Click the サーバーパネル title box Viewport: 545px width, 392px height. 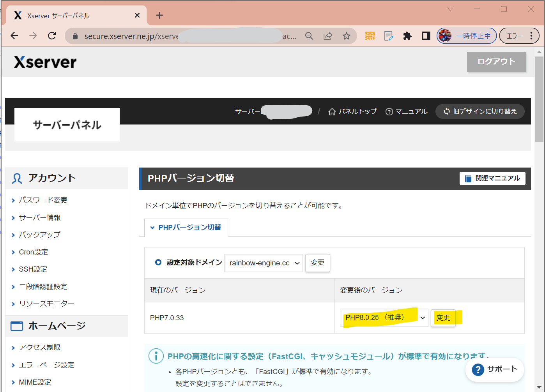pos(67,125)
